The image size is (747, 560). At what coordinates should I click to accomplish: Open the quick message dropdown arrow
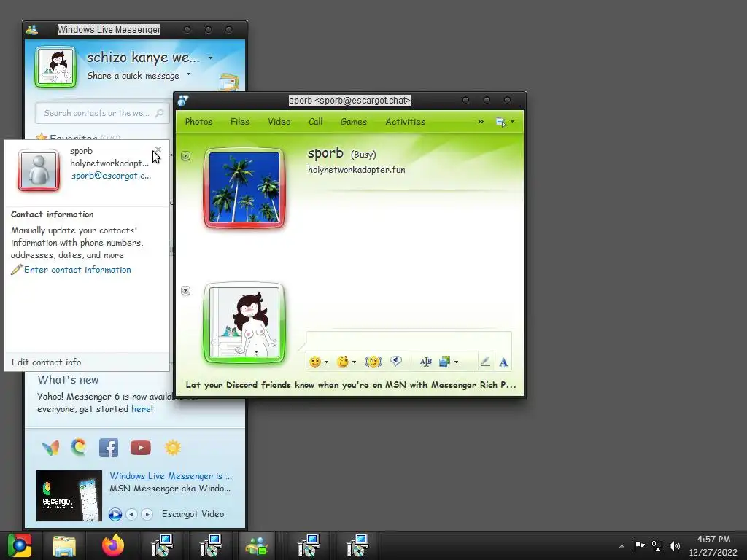189,74
